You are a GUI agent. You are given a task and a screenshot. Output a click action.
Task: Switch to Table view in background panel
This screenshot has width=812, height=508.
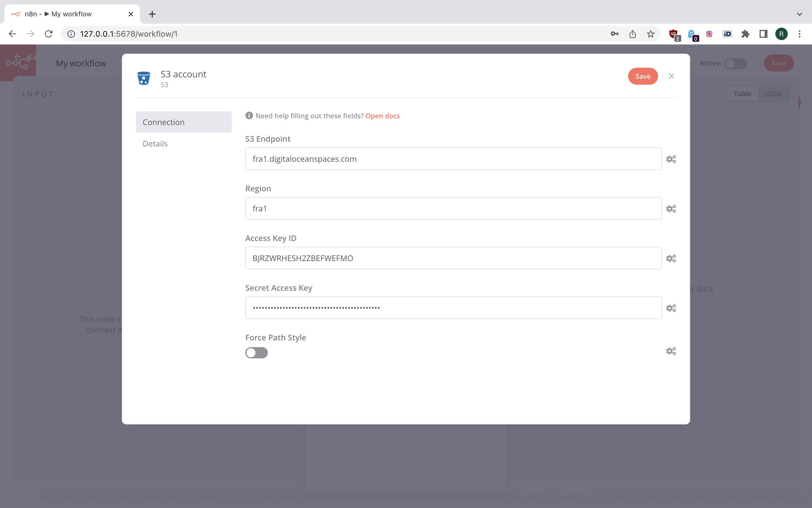742,94
